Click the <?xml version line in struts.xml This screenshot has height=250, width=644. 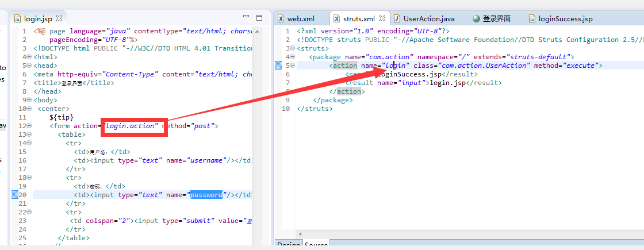tap(373, 31)
